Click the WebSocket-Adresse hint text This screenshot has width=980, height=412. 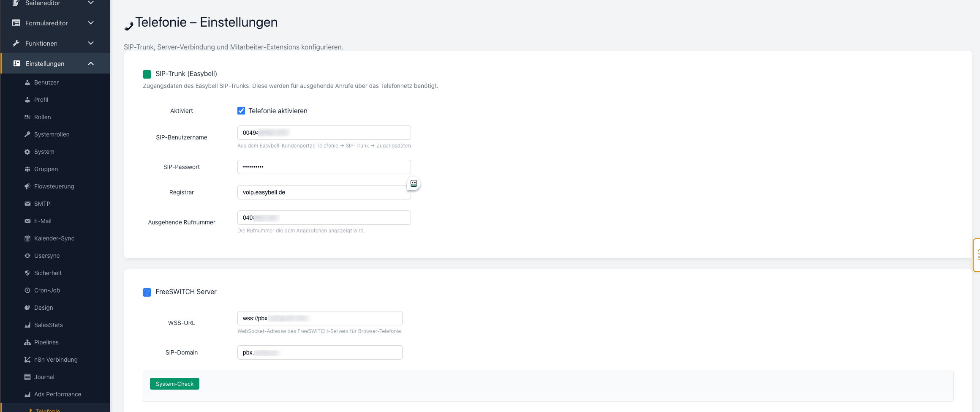(x=320, y=331)
